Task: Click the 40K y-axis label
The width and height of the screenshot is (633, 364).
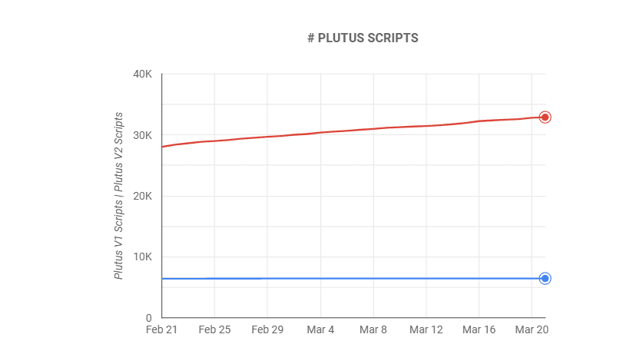Action: point(143,74)
